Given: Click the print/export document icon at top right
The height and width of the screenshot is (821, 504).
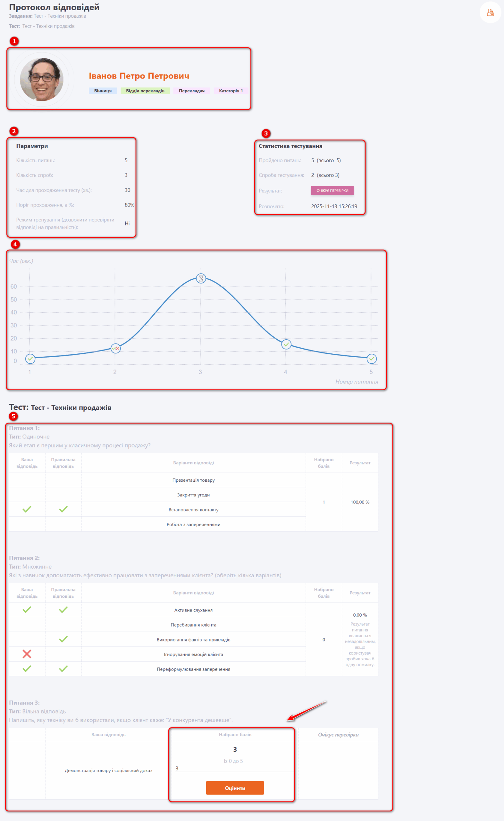Looking at the screenshot, I should coord(490,13).
